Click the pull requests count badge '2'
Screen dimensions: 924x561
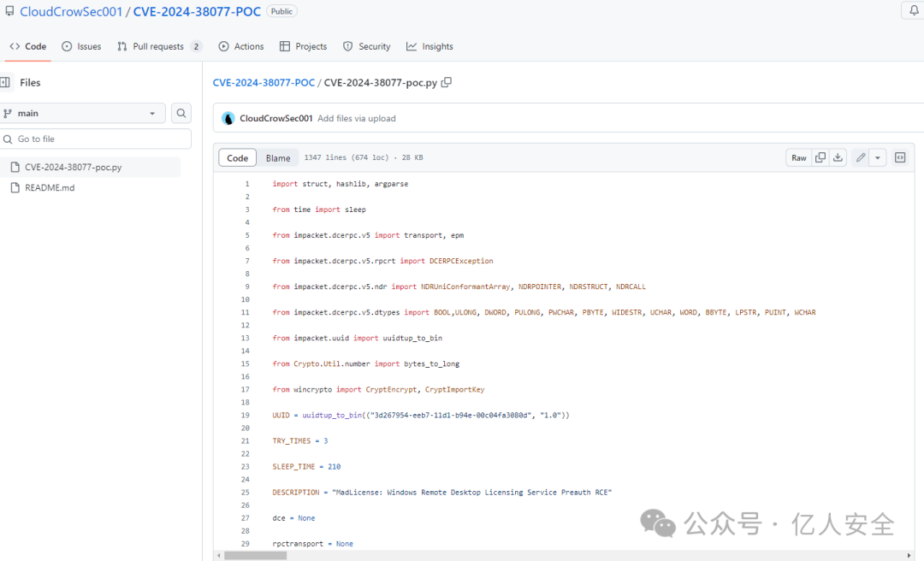click(196, 46)
